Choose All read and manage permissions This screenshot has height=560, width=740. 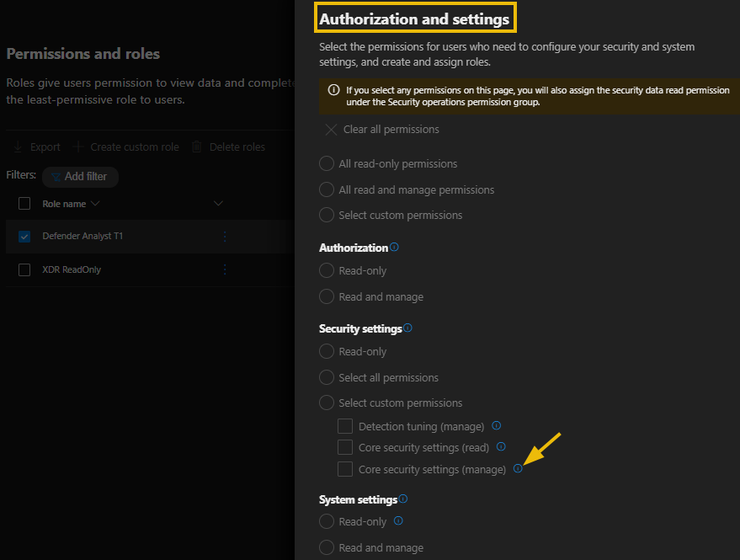327,189
